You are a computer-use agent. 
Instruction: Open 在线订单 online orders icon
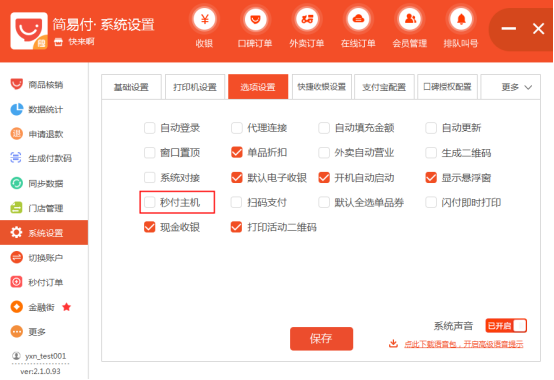pos(358,19)
